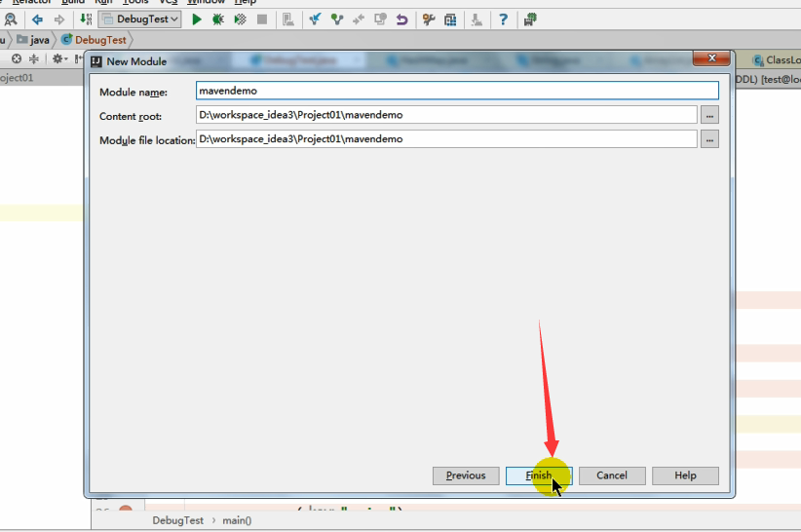Open the Tools menu
Image resolution: width=801 pixels, height=532 pixels.
(x=135, y=2)
